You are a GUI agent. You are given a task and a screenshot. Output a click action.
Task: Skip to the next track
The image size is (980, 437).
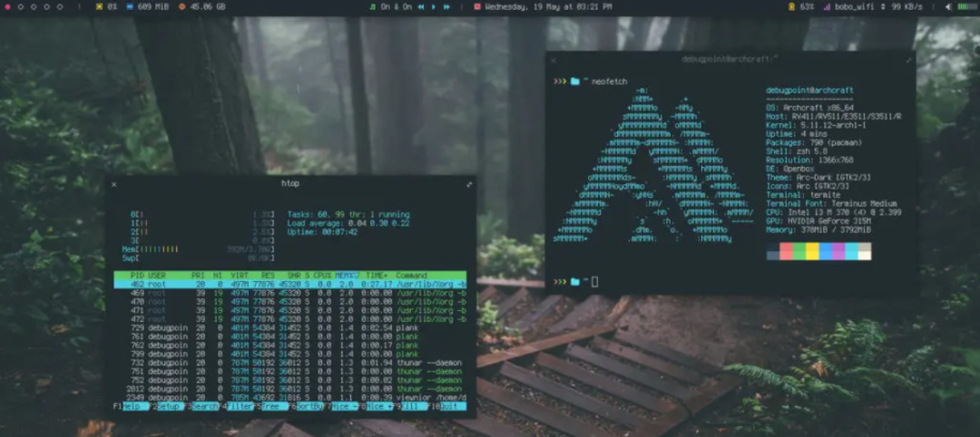tap(446, 7)
